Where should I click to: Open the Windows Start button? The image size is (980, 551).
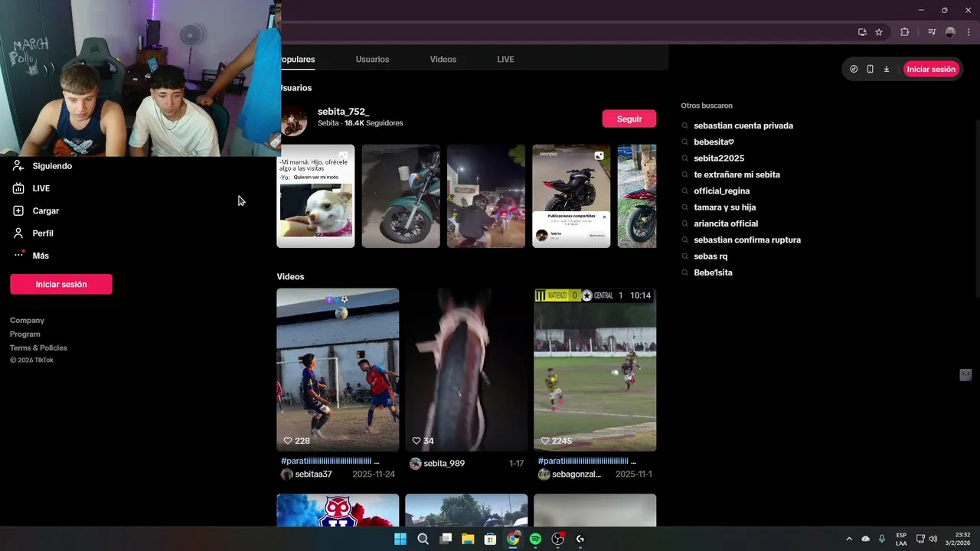click(400, 539)
